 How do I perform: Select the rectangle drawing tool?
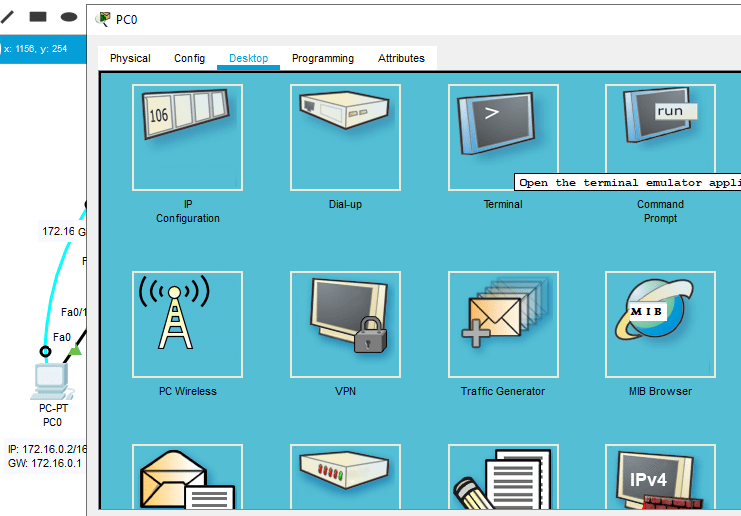[x=38, y=17]
